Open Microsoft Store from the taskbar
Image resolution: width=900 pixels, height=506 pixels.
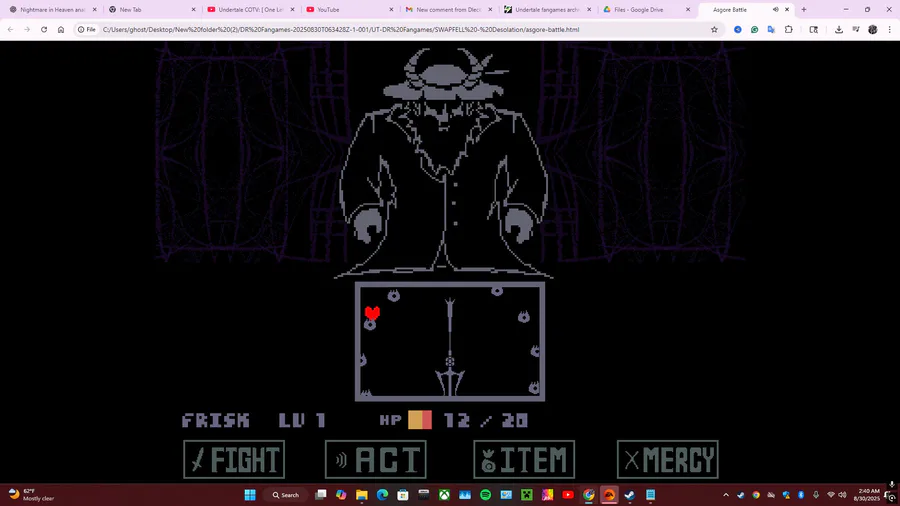[403, 495]
